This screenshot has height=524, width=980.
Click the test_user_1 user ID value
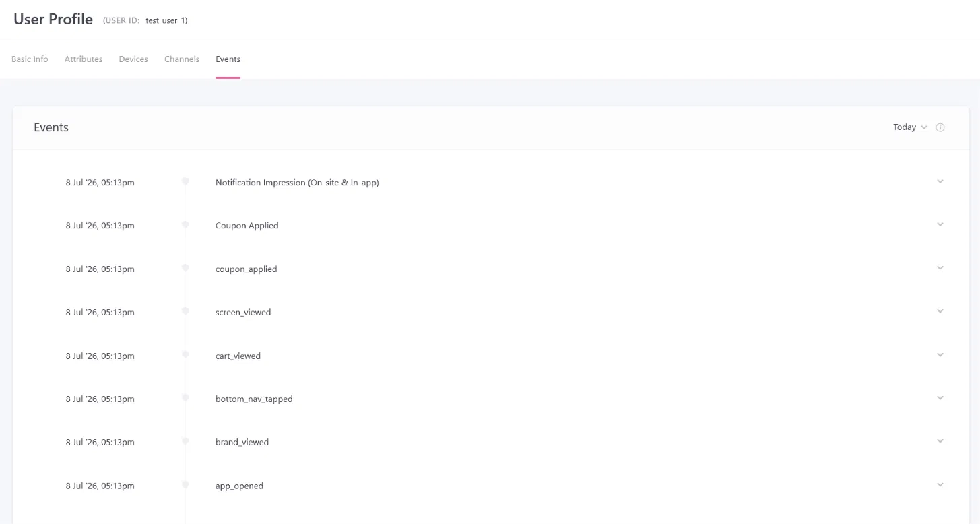(166, 21)
